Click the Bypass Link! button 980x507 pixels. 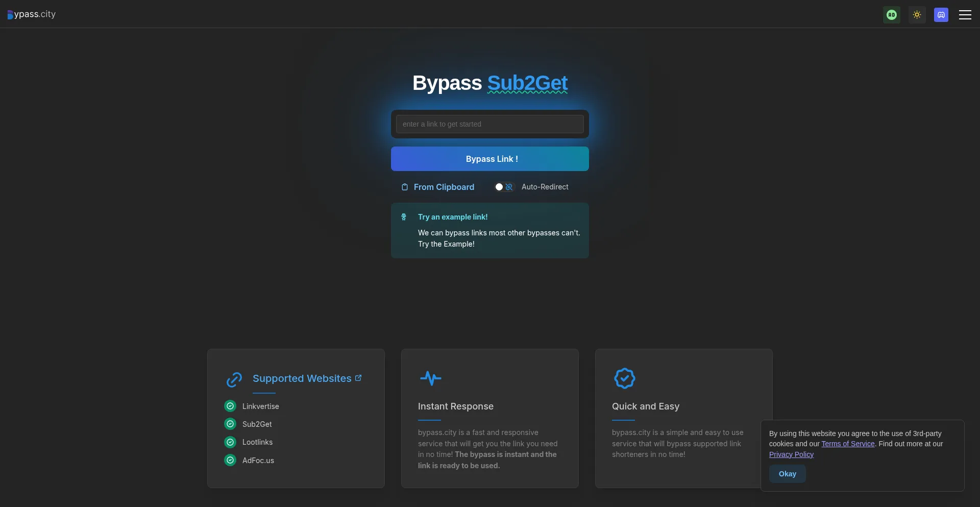point(490,159)
